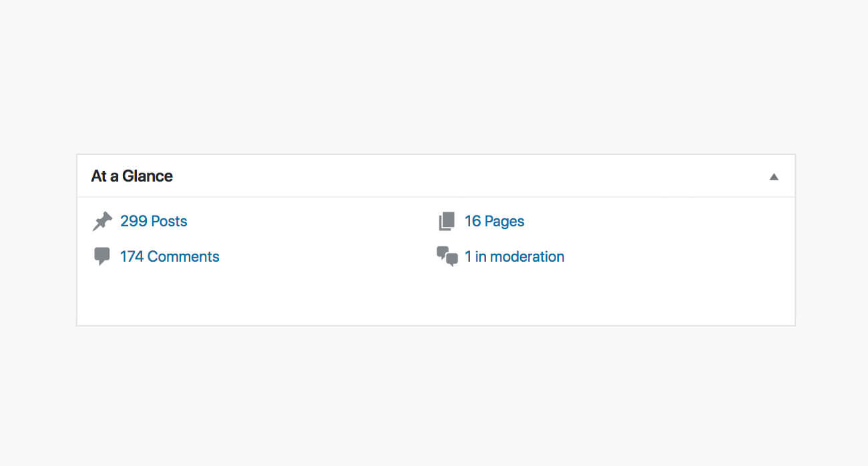
Task: Click the single comment bubble icon
Action: coord(102,256)
